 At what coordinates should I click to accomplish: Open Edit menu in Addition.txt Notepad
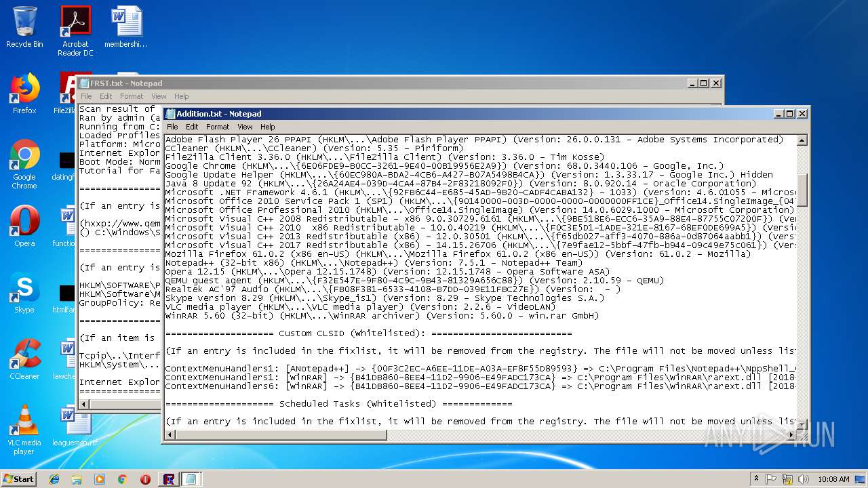point(192,127)
